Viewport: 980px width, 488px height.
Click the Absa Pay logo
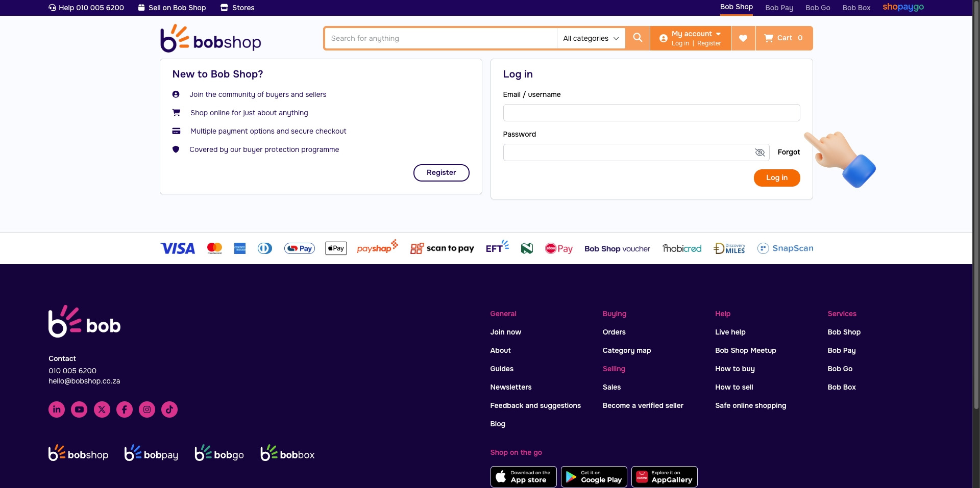pyautogui.click(x=559, y=248)
